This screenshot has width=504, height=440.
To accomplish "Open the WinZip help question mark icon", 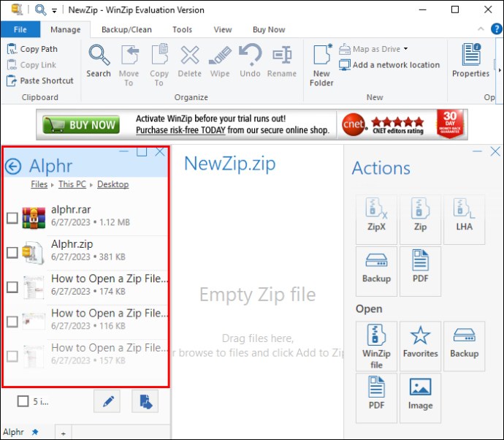I will click(x=497, y=29).
